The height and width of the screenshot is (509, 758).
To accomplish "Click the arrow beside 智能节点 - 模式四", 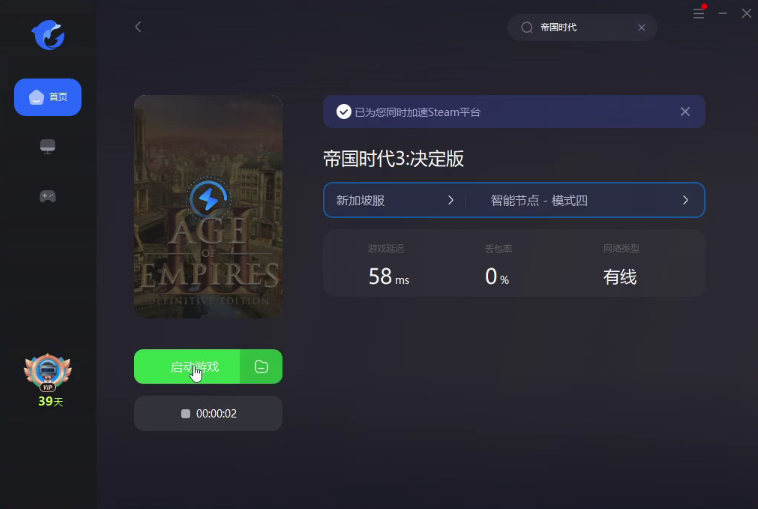I will click(685, 200).
